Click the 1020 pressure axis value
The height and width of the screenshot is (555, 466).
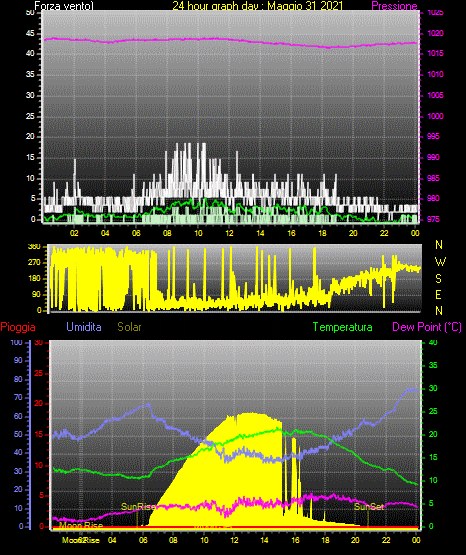435,33
